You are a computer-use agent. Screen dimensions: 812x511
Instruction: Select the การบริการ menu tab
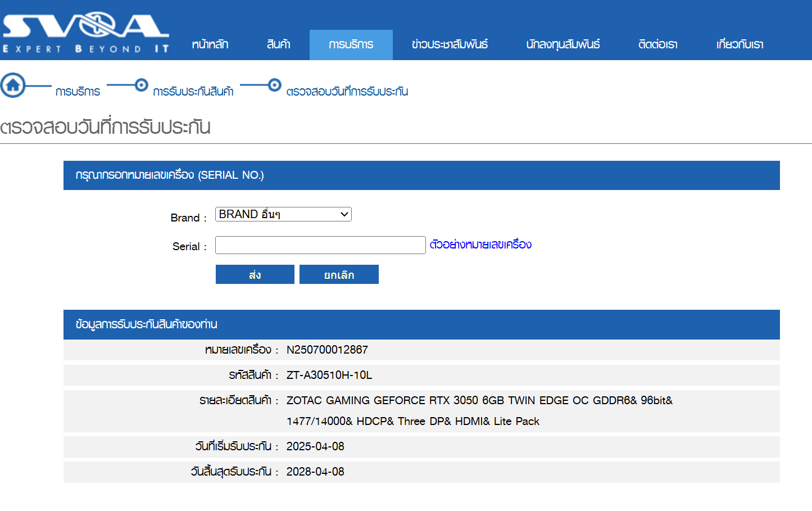tap(351, 45)
